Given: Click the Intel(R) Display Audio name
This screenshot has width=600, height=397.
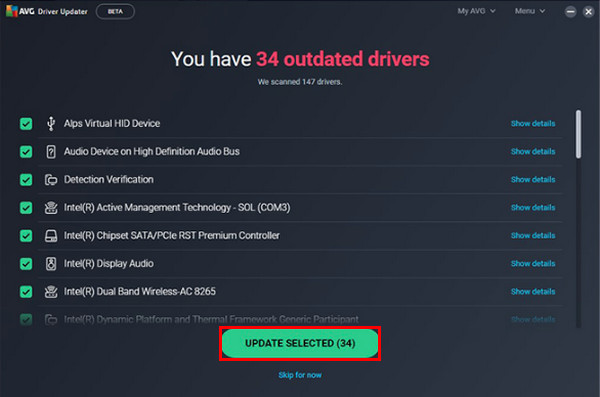Looking at the screenshot, I should [x=109, y=263].
